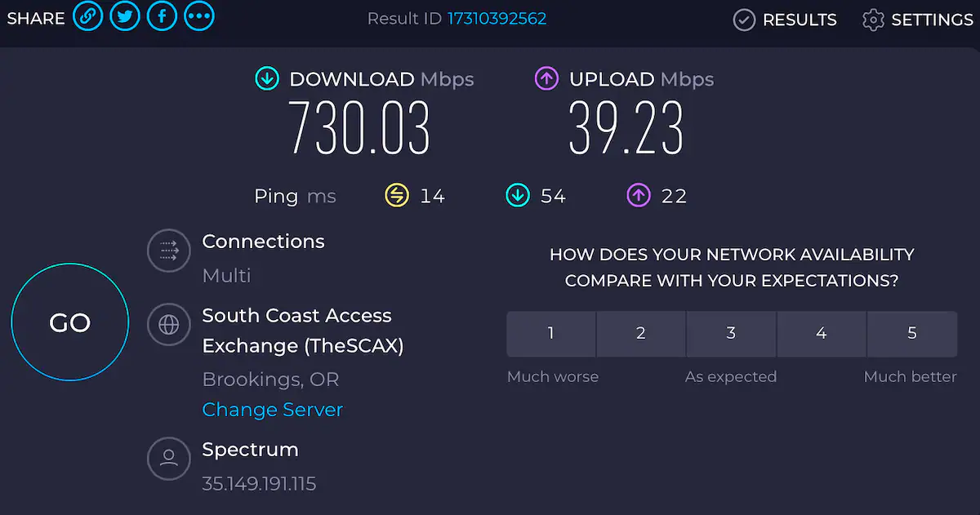Open the SETTINGS menu item
The image size is (980, 515).
coord(917,20)
